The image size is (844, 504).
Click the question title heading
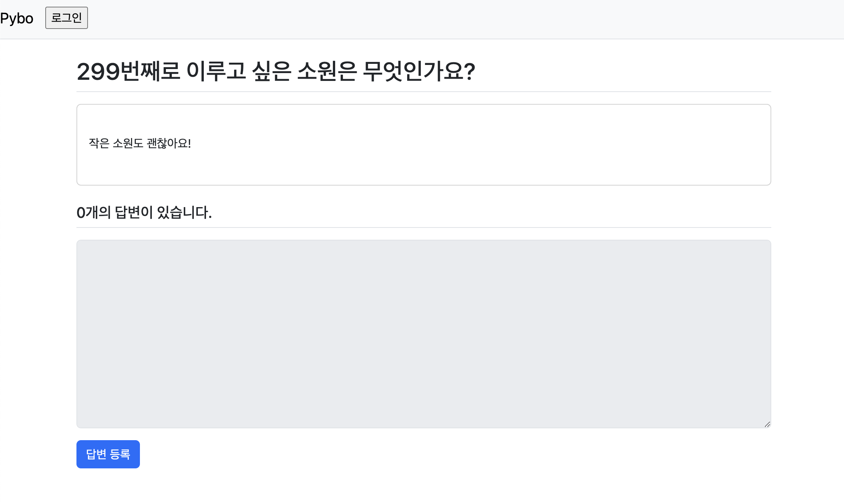click(x=275, y=71)
